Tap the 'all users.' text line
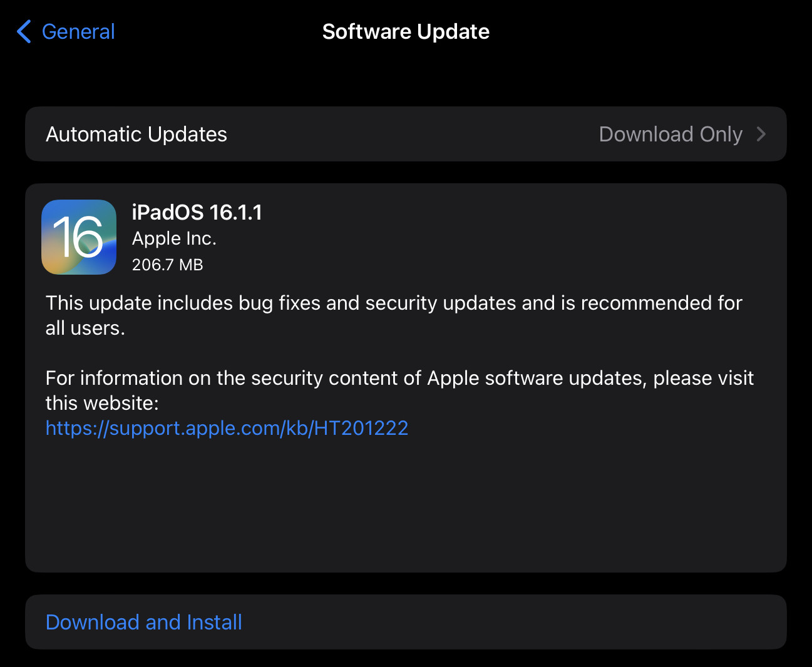The height and width of the screenshot is (667, 812). pyautogui.click(x=85, y=328)
